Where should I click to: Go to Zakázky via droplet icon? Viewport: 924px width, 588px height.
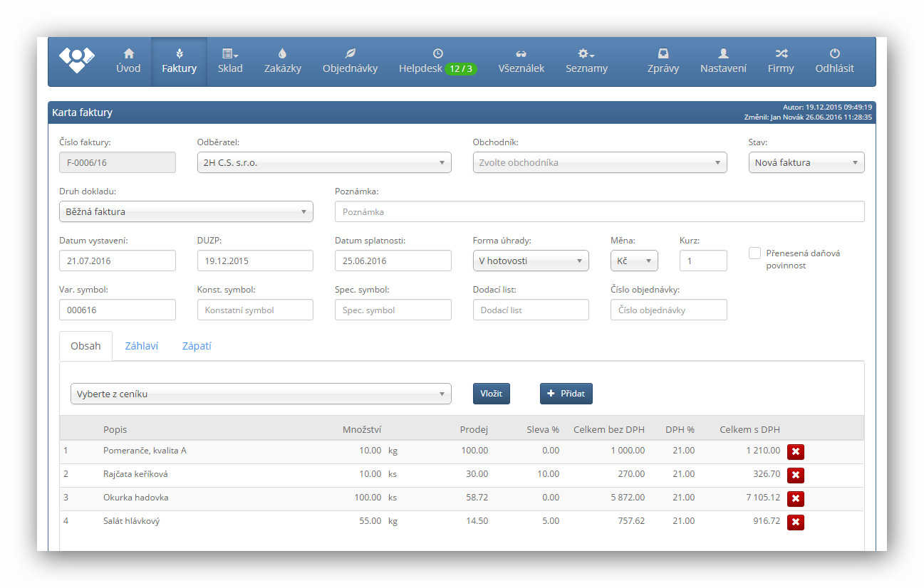(282, 53)
